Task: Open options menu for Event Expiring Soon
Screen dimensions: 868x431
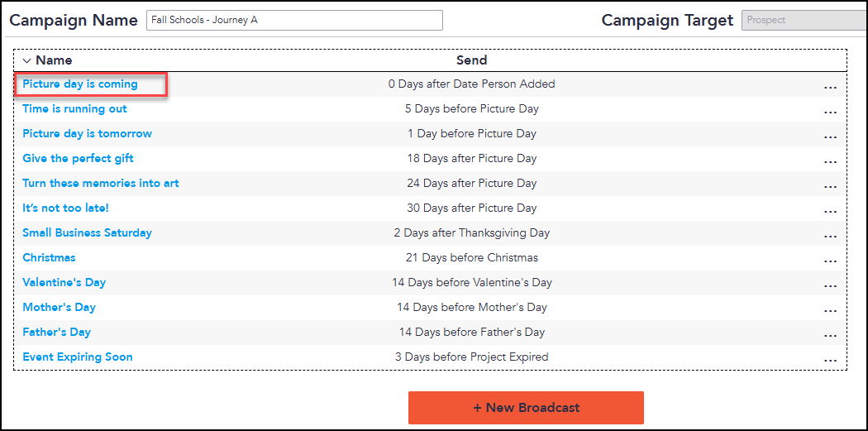Action: [830, 361]
